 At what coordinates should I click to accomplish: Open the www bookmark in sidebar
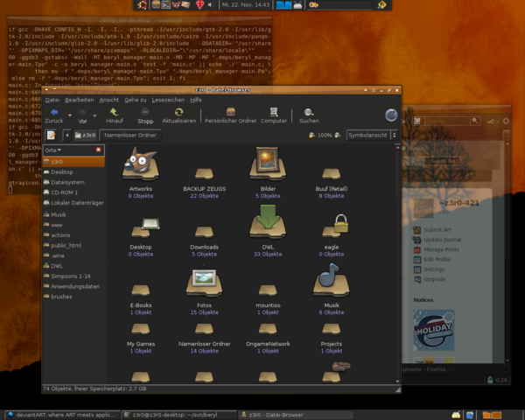pyautogui.click(x=73, y=225)
